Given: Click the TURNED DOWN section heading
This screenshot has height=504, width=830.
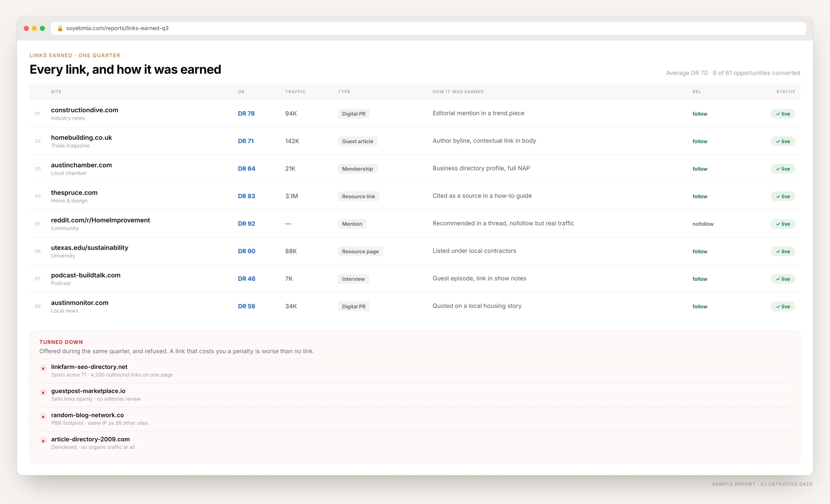Looking at the screenshot, I should pos(61,342).
